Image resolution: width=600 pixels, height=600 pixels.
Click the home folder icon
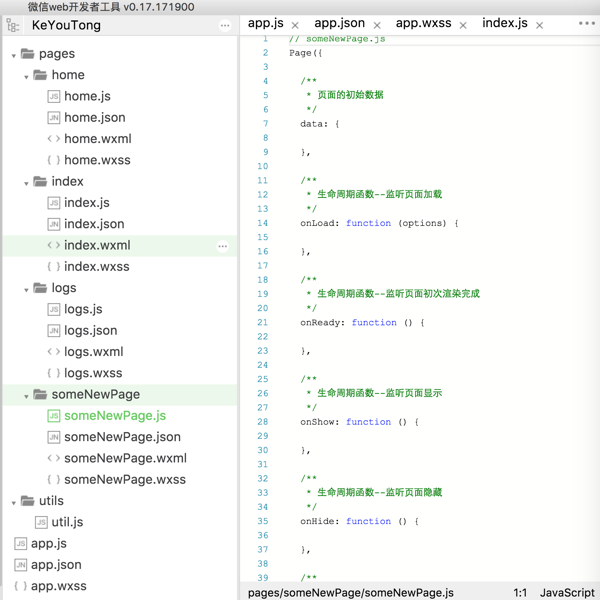40,75
